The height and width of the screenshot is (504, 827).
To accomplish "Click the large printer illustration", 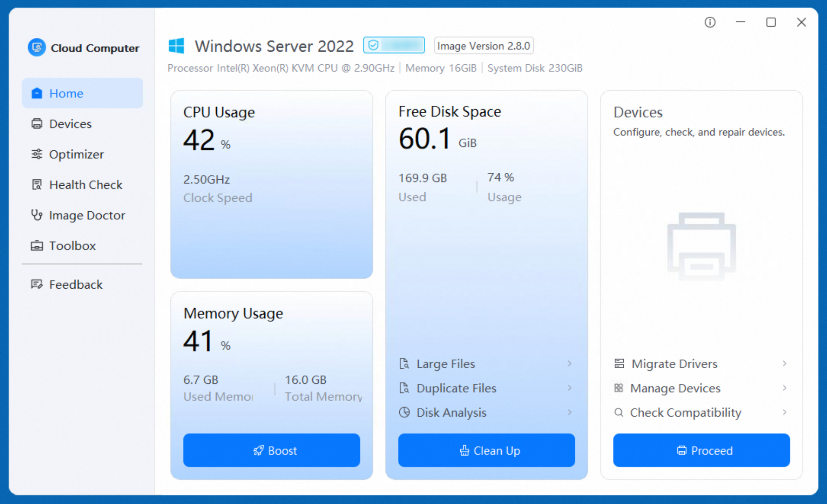I will [x=701, y=247].
